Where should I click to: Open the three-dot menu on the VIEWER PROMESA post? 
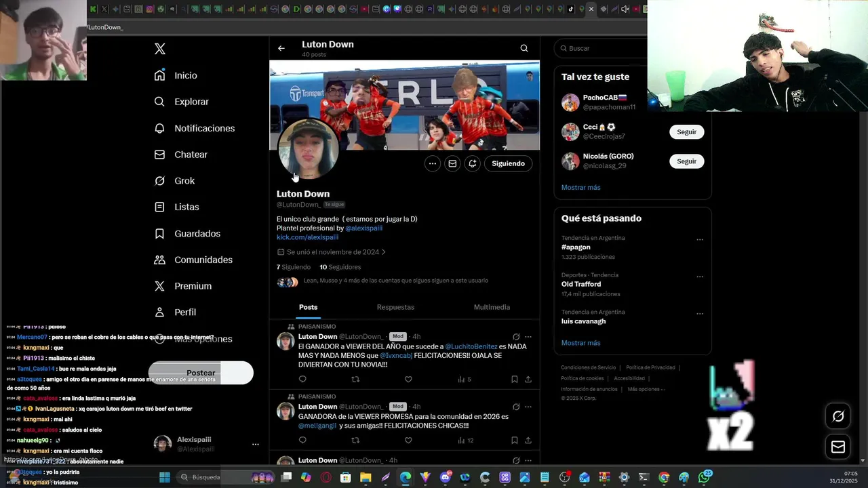528,407
